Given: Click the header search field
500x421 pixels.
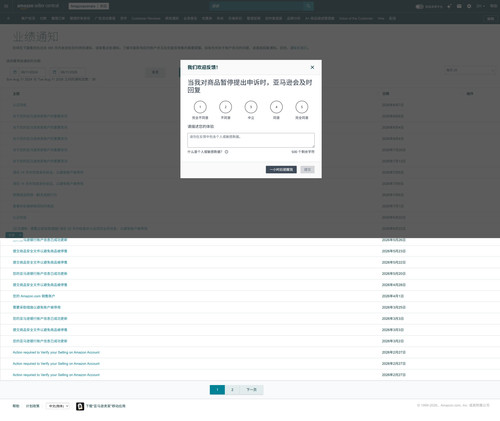Looking at the screenshot, I should (257, 6).
